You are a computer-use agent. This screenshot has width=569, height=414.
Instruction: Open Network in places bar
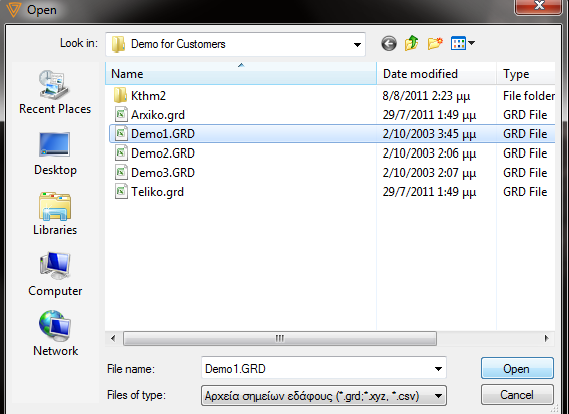click(55, 333)
